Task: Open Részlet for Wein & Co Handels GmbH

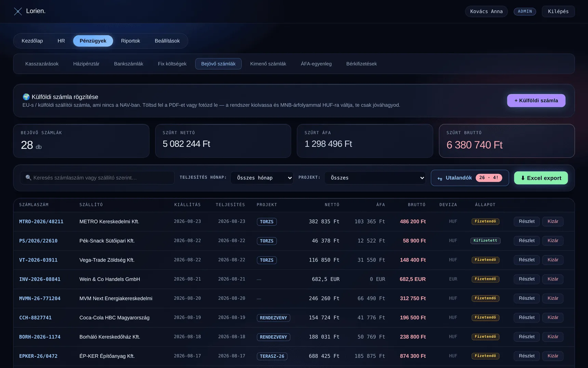Action: pyautogui.click(x=526, y=279)
